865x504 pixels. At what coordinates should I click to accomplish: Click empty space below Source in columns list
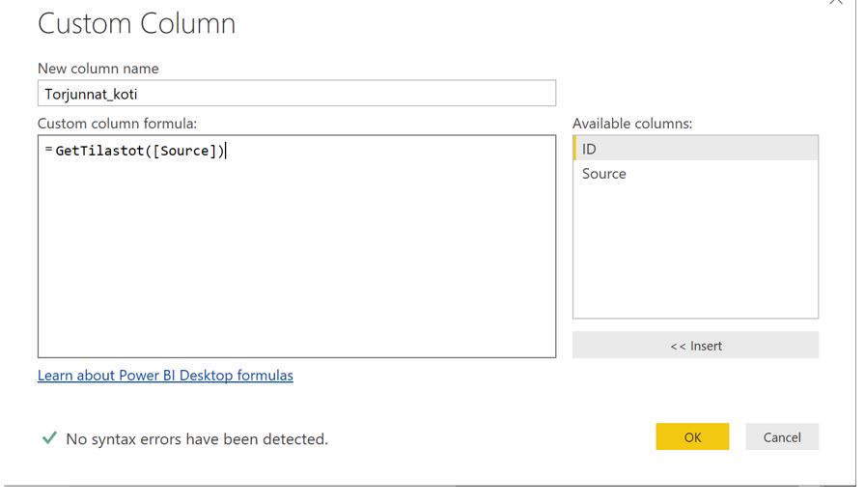tap(695, 251)
